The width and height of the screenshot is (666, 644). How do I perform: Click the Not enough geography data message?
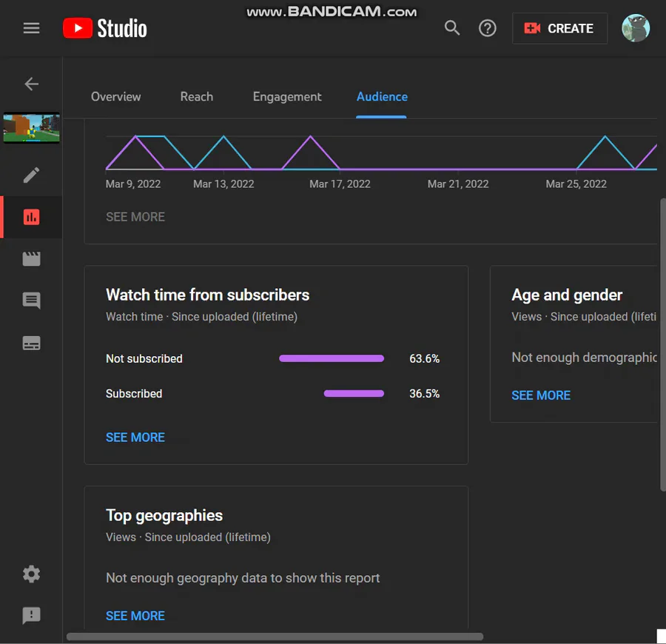(243, 578)
